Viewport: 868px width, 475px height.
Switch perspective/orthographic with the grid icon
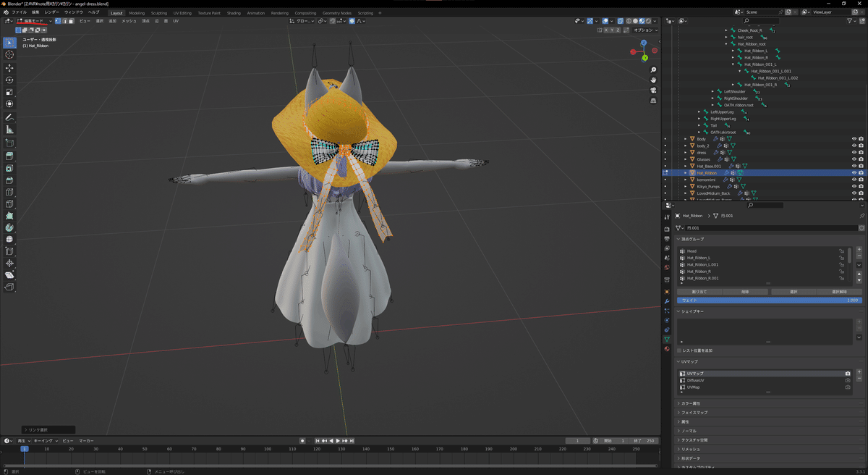click(653, 101)
